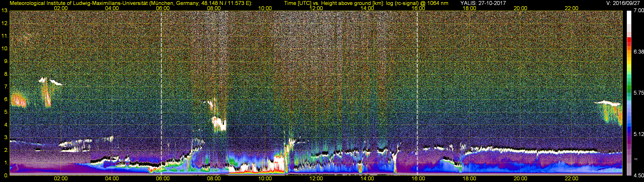Click the 20:00 label on the top time axis
Image resolution: width=644 pixels, height=182 pixels.
(x=521, y=8)
